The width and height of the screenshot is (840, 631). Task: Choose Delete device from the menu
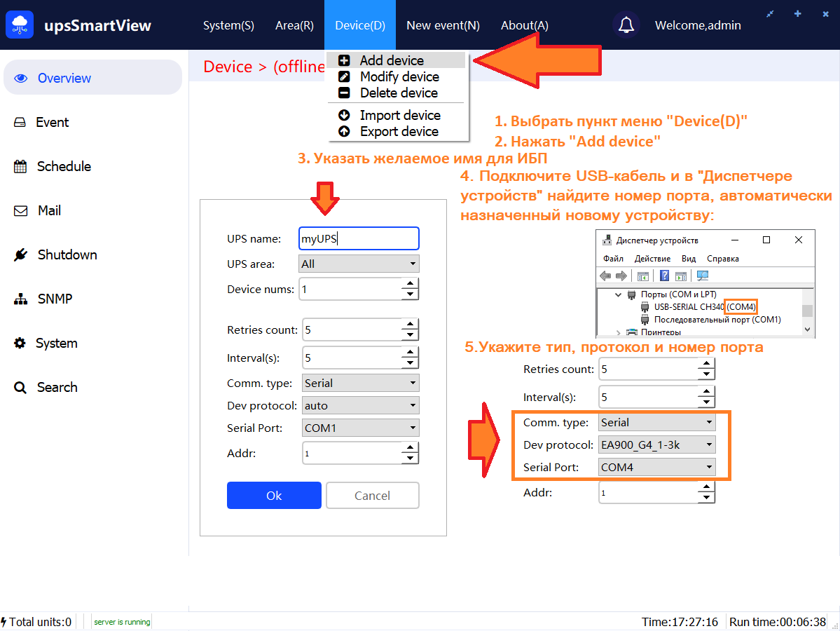(x=397, y=93)
